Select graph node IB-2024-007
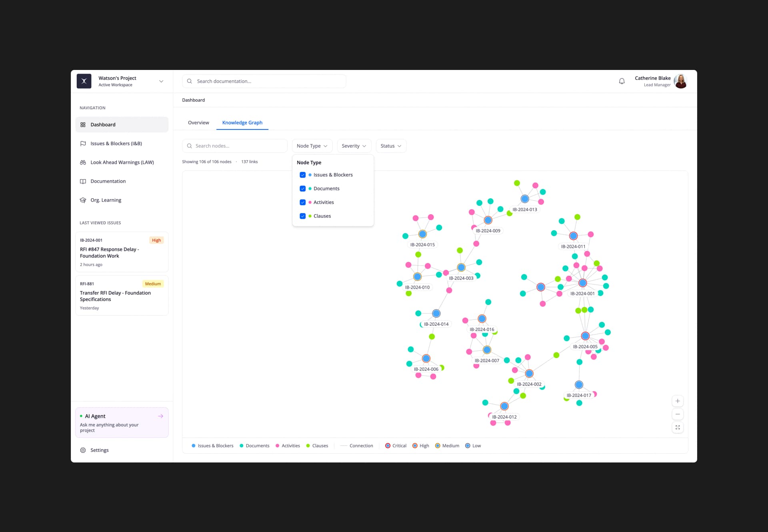768x532 pixels. (x=487, y=350)
